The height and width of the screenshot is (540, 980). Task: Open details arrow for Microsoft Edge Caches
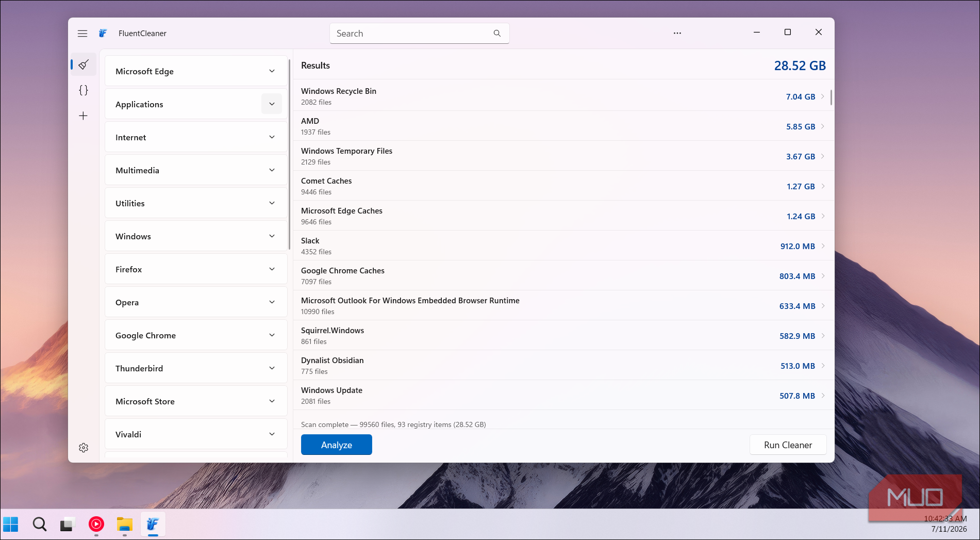click(x=823, y=216)
